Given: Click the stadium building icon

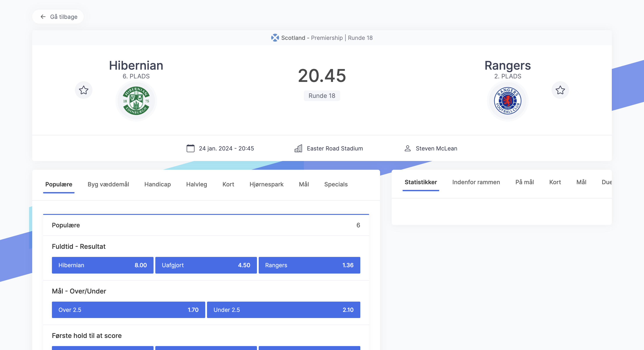Looking at the screenshot, I should point(298,148).
